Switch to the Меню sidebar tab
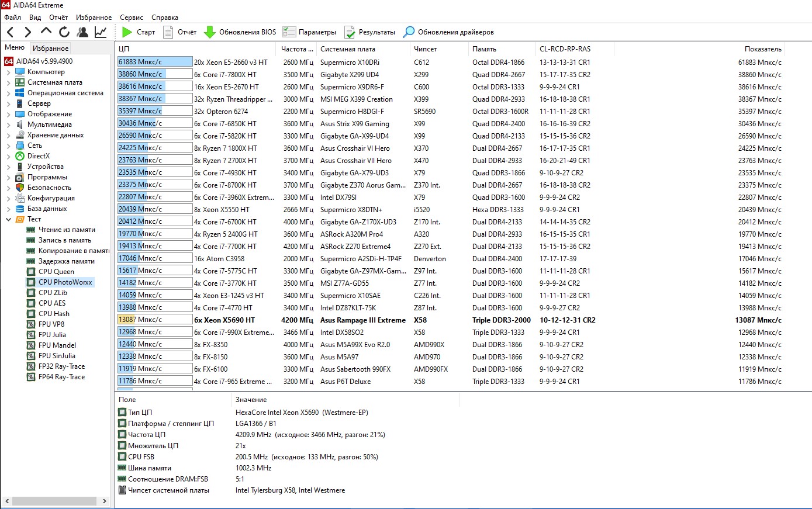812x509 pixels. (15, 47)
